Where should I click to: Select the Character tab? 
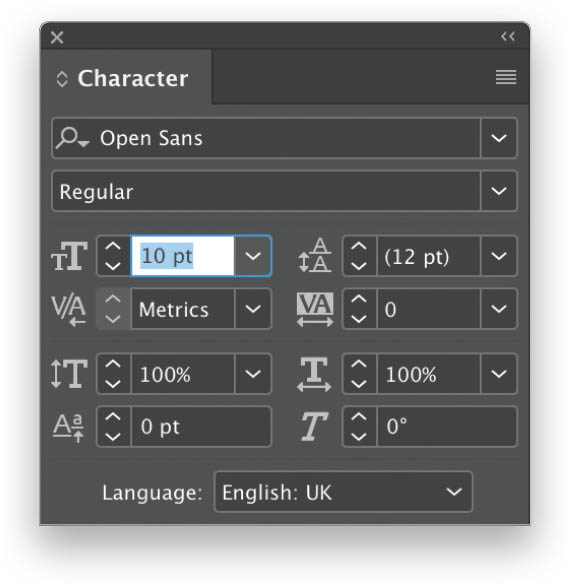[x=127, y=78]
